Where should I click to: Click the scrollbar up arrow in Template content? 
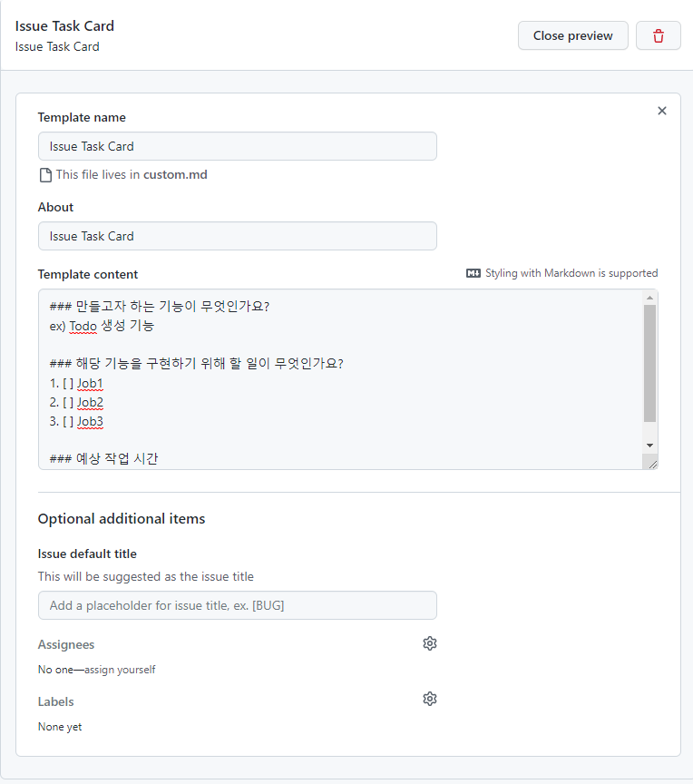[x=649, y=296]
